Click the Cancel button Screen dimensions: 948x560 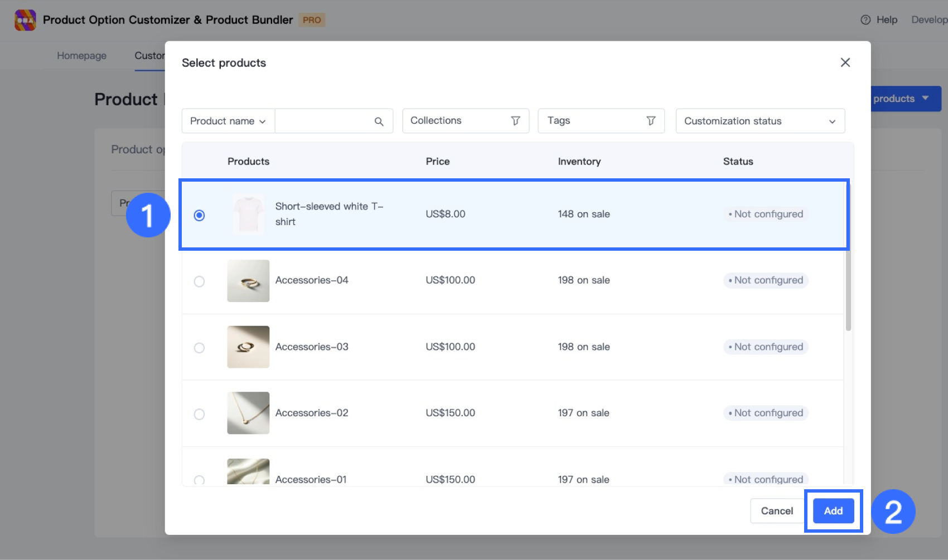click(776, 511)
